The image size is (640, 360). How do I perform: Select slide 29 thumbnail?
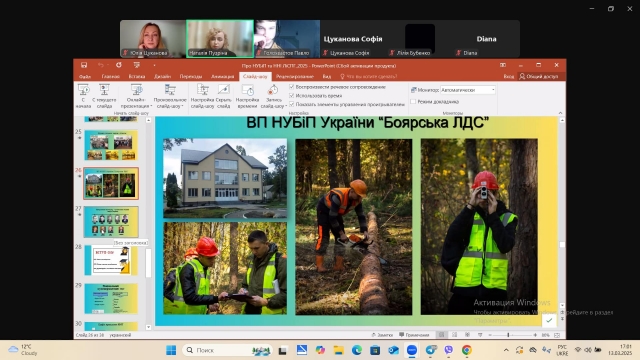click(x=111, y=298)
